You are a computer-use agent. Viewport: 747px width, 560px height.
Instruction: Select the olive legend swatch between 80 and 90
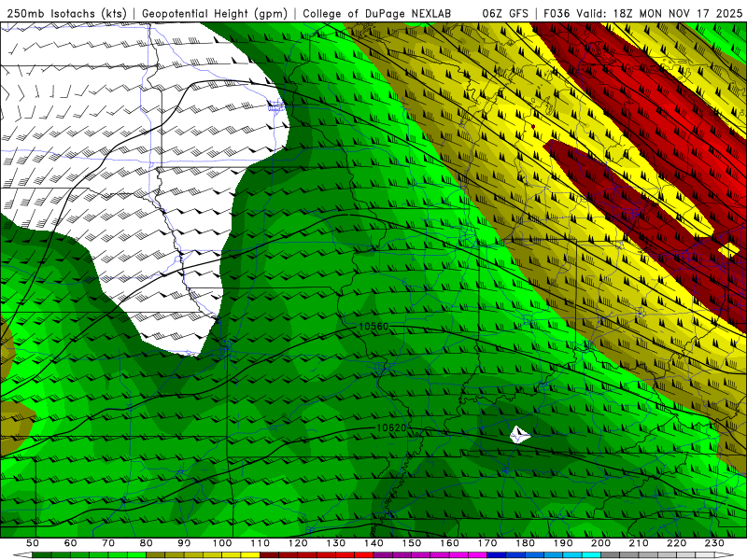156,555
